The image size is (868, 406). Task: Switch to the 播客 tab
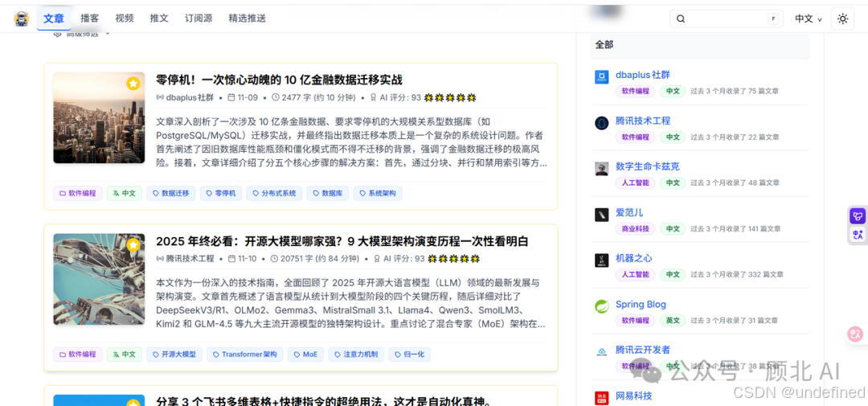pos(90,18)
